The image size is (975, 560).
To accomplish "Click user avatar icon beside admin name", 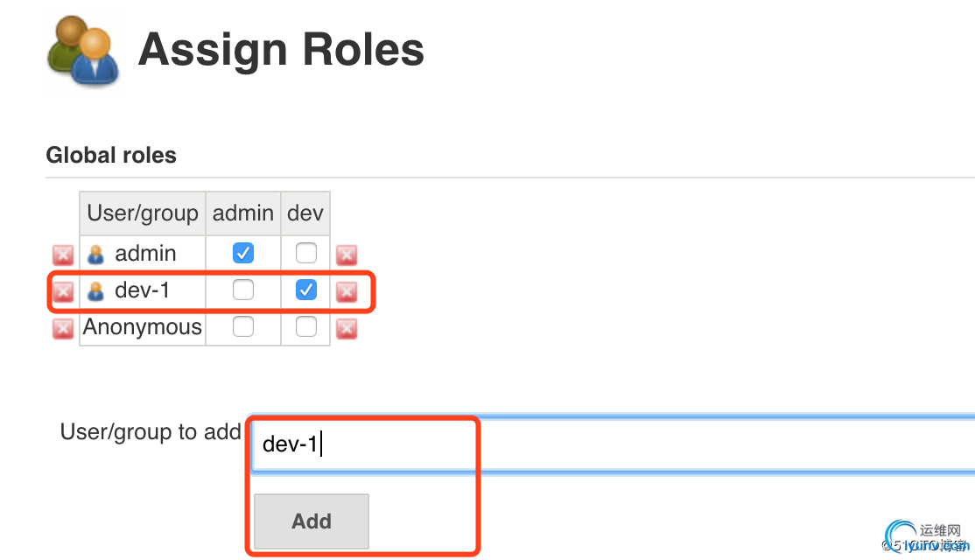I will [x=95, y=254].
